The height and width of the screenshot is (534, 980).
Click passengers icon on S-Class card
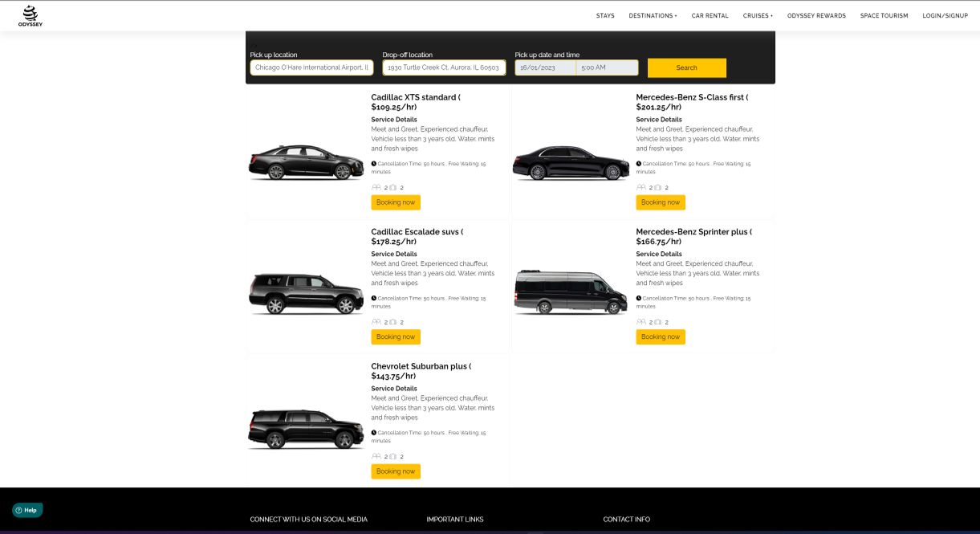[641, 187]
